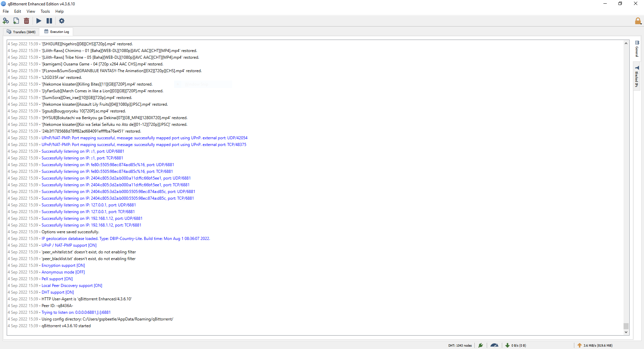The width and height of the screenshot is (644, 349).
Task: Click the upload speed 3.6 MiB/s indicator
Action: click(595, 345)
